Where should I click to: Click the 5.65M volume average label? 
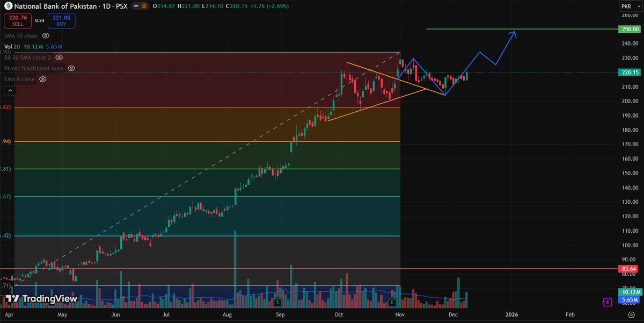(628, 299)
